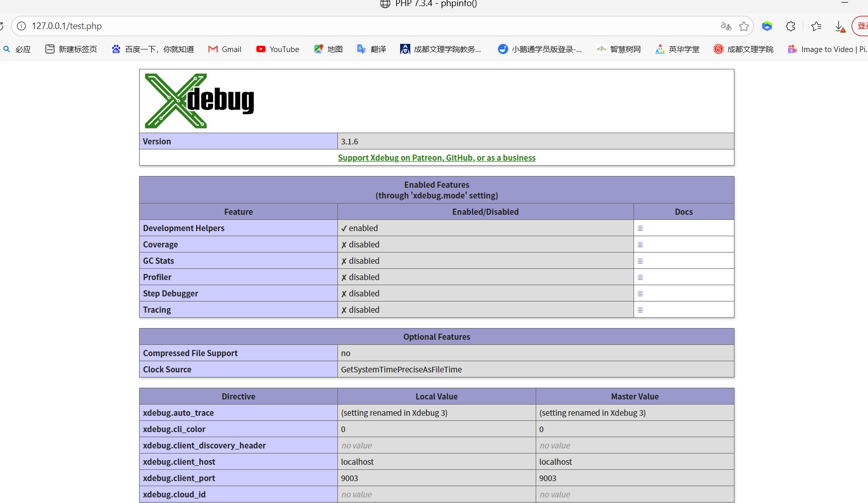Open the YouTube bookmark
Screen dimensions: 868x503
[x=278, y=49]
